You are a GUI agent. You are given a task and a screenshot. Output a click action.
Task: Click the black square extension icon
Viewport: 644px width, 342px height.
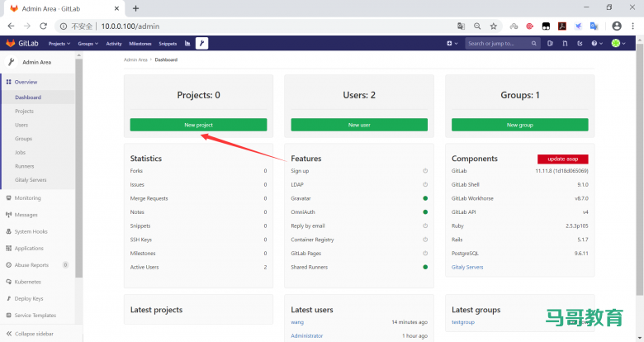(546, 26)
